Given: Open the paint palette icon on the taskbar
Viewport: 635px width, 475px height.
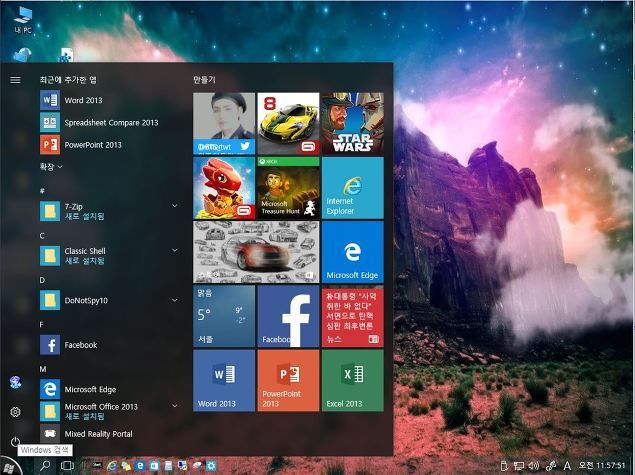Looking at the screenshot, I should pos(197,466).
